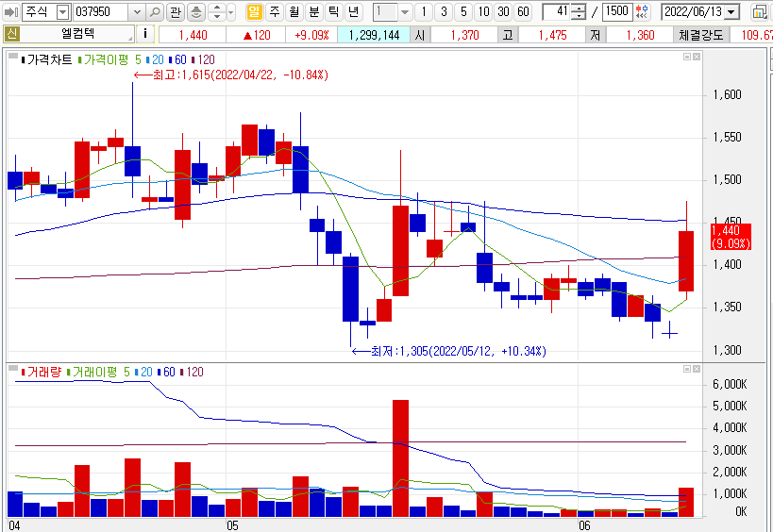Image resolution: width=773 pixels, height=532 pixels.
Task: Switch to the 월 monthly period
Action: pyautogui.click(x=294, y=11)
